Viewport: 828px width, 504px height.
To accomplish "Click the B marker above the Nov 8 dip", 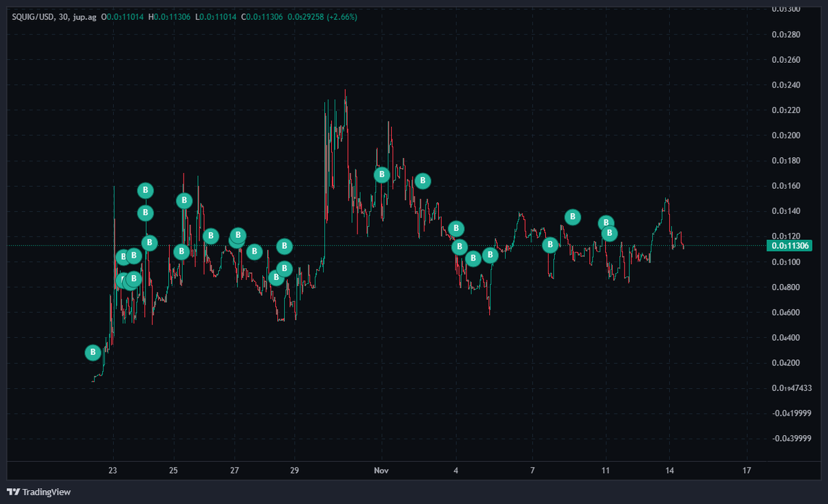I will (550, 244).
